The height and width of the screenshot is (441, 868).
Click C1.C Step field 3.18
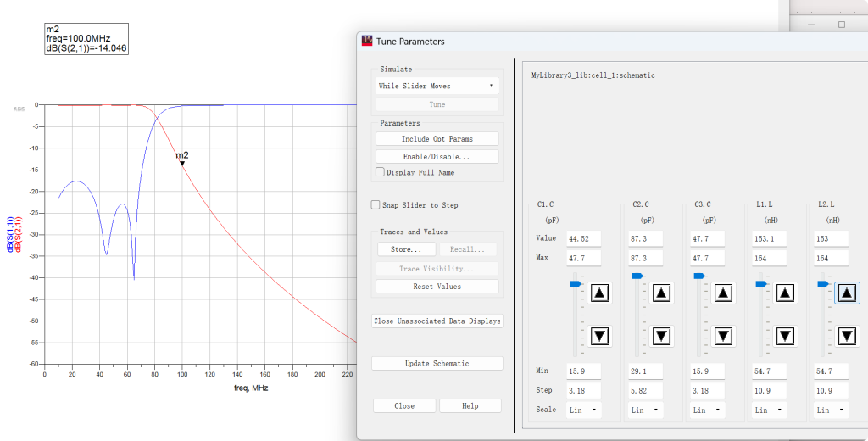tap(583, 391)
